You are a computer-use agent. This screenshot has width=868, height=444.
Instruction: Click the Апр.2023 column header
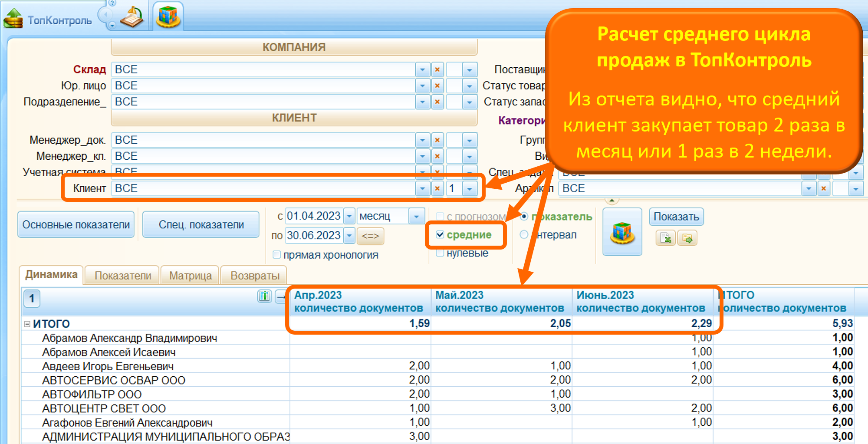pos(360,301)
